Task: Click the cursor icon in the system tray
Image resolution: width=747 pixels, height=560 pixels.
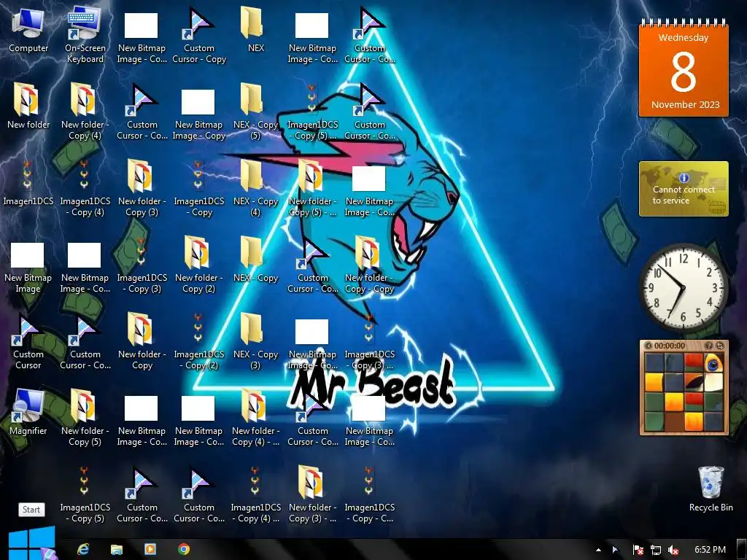Action: [x=615, y=550]
